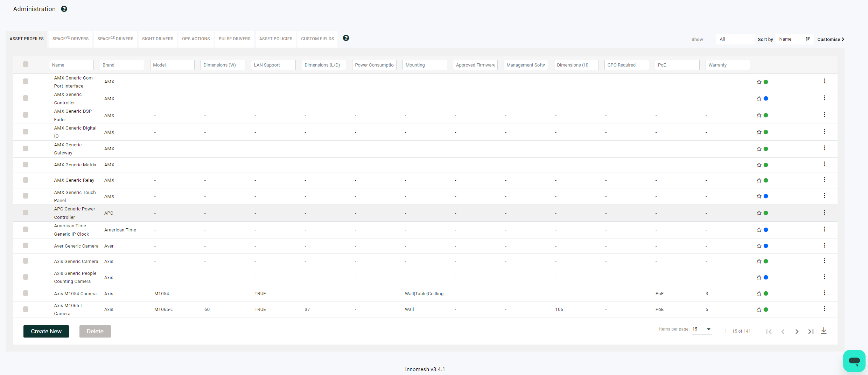This screenshot has height=375, width=868.
Task: Select checkbox for AMX Generic Controller
Action: [x=26, y=98]
